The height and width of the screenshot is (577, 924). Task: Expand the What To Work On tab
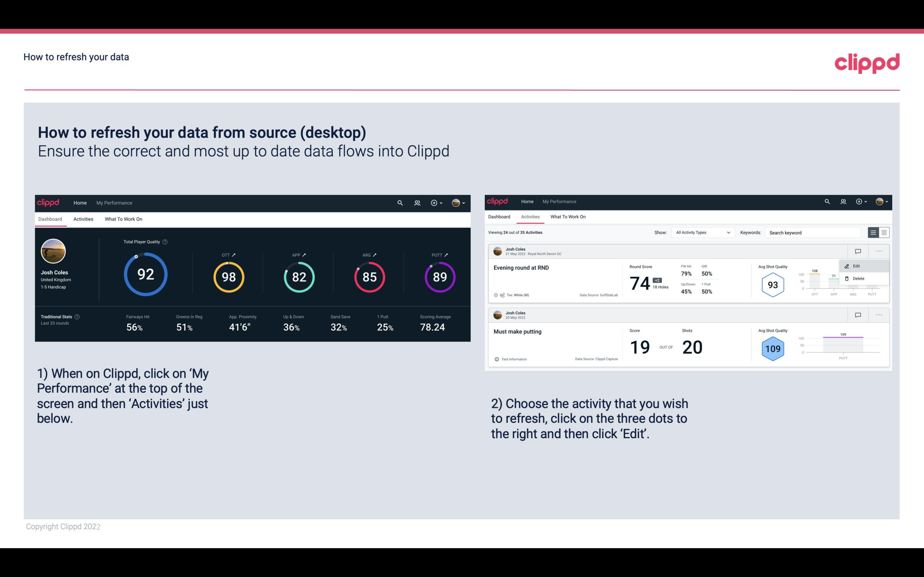(123, 219)
